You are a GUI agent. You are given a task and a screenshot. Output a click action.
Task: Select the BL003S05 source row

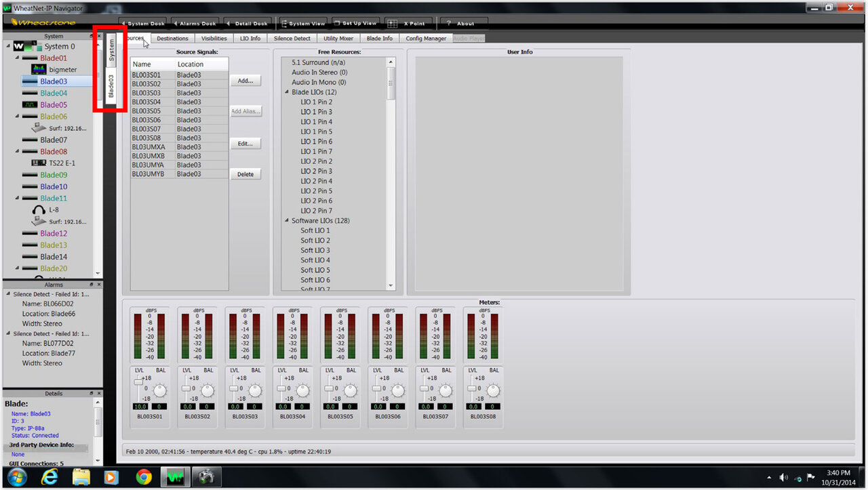tap(179, 111)
